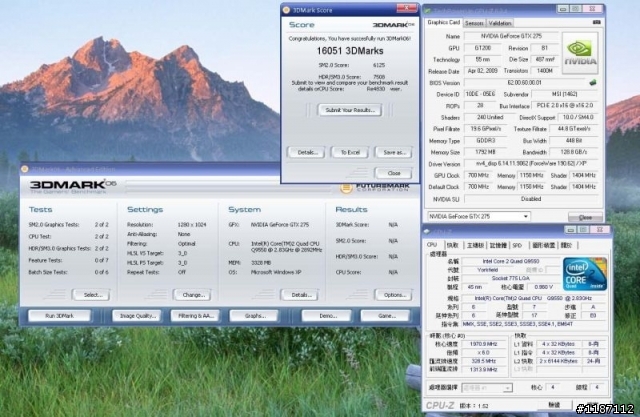Click the 'Yorkfield' code name field
The height and width of the screenshot is (417, 640).
(x=487, y=270)
